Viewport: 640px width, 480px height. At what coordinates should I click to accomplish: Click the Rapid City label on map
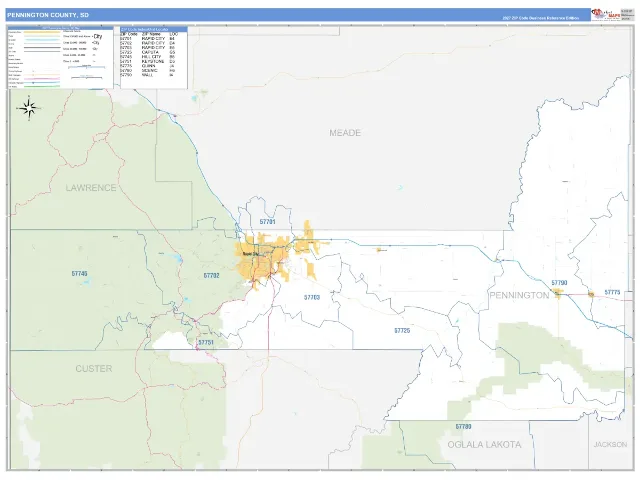(x=251, y=254)
